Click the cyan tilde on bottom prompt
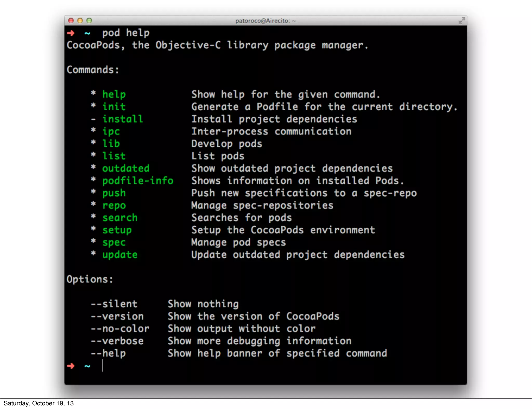Screen dimensions: 532x409 click(87, 366)
